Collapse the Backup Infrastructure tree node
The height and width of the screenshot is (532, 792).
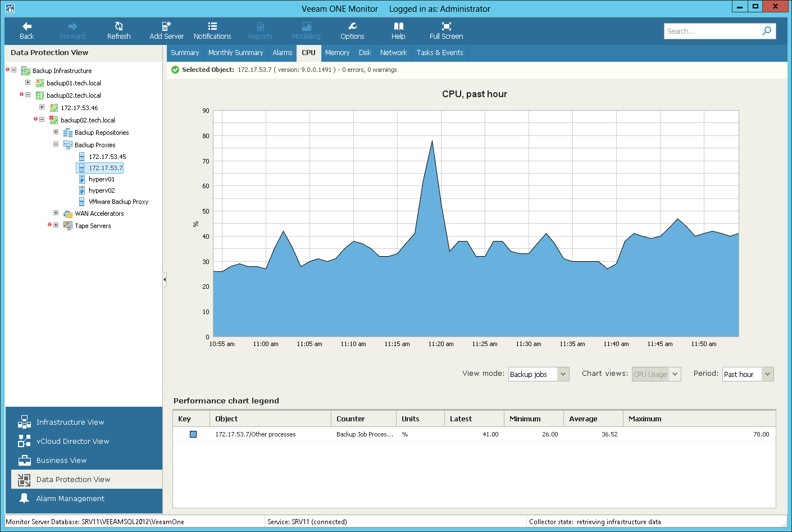click(14, 70)
